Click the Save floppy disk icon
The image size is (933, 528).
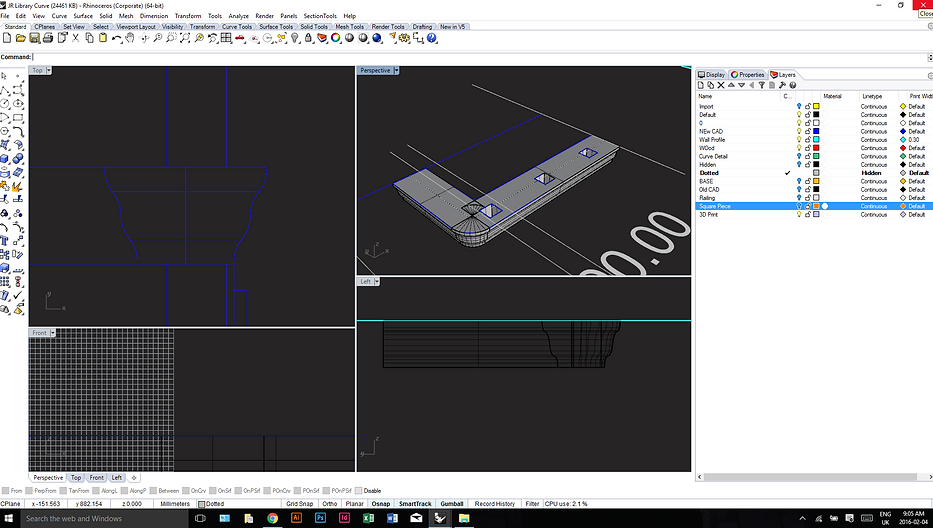click(x=35, y=38)
